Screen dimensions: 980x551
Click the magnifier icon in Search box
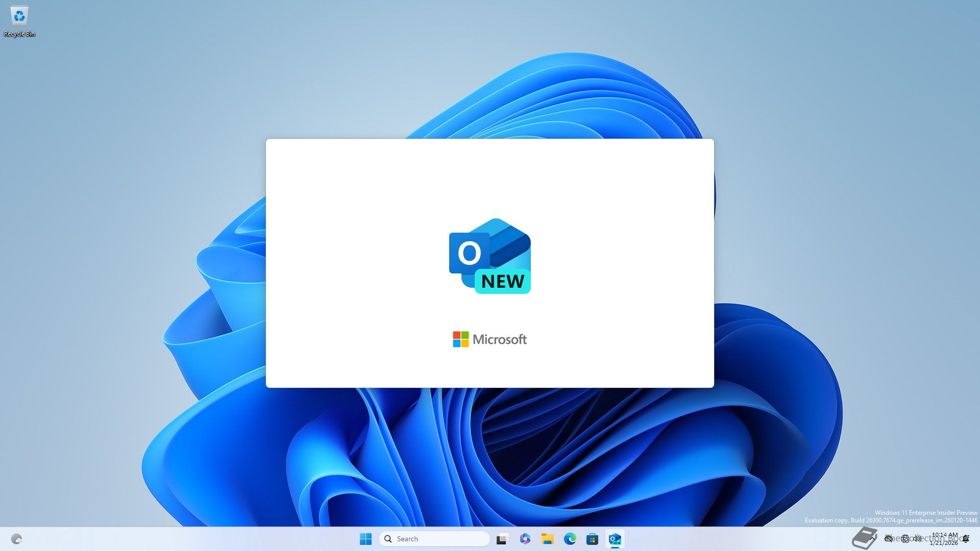pyautogui.click(x=388, y=539)
